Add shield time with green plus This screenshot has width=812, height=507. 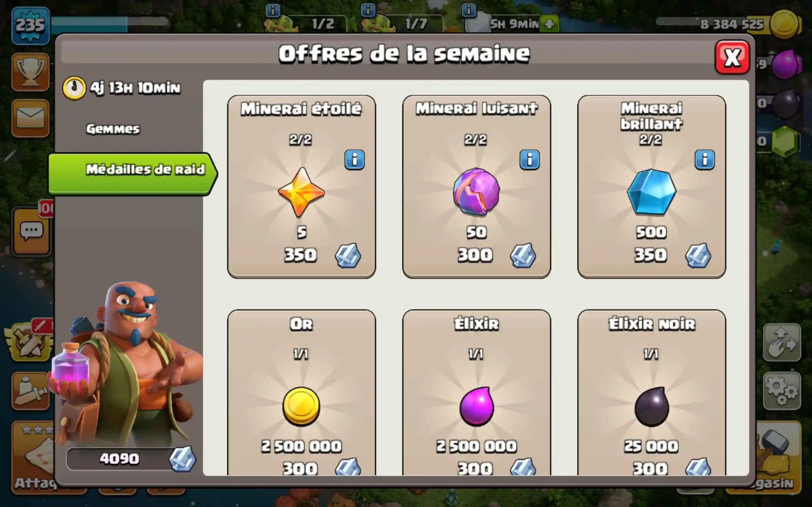549,24
